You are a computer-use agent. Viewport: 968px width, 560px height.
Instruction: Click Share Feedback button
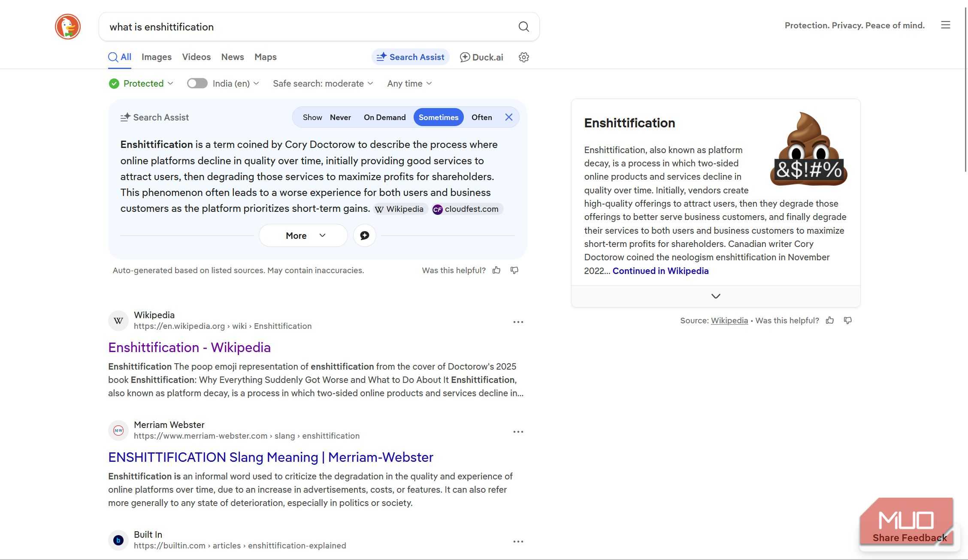(x=910, y=538)
